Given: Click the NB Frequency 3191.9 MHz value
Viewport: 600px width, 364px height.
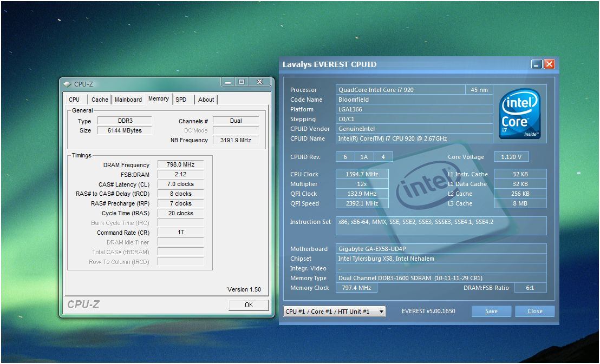Looking at the screenshot, I should [236, 140].
